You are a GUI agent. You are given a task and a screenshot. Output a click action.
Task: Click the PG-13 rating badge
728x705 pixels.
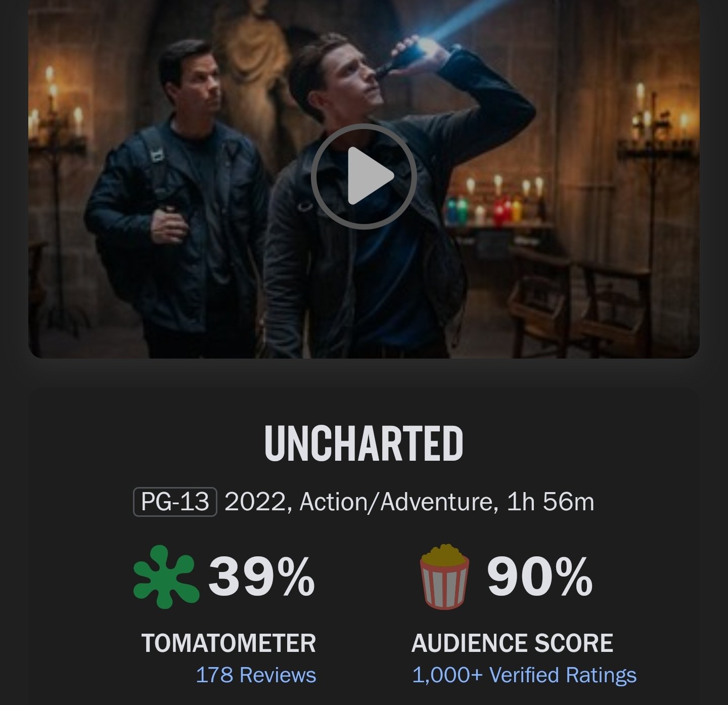(x=175, y=502)
